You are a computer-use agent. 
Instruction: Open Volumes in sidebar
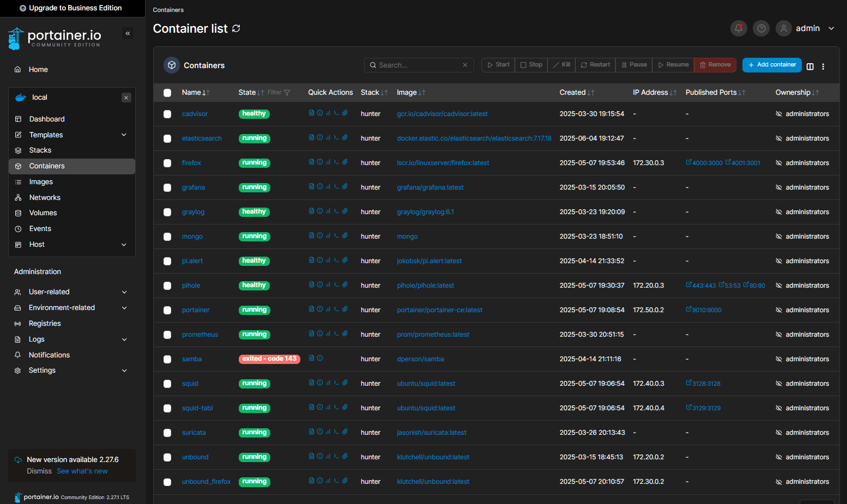72,213
